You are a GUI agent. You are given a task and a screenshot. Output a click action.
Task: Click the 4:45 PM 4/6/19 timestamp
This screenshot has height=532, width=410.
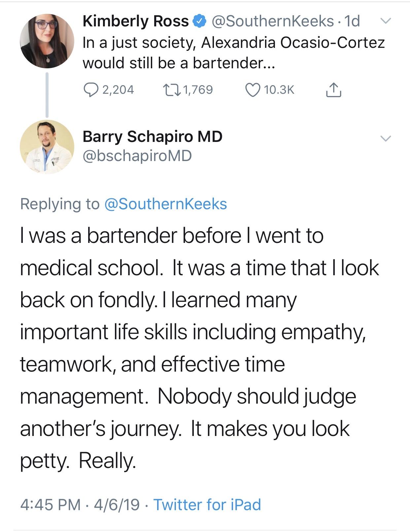click(80, 505)
